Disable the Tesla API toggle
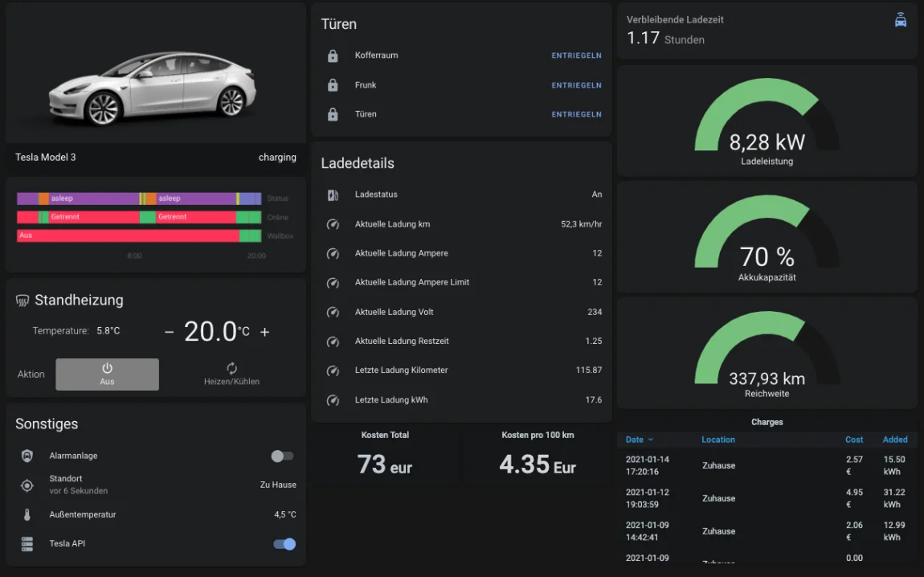 [x=284, y=544]
